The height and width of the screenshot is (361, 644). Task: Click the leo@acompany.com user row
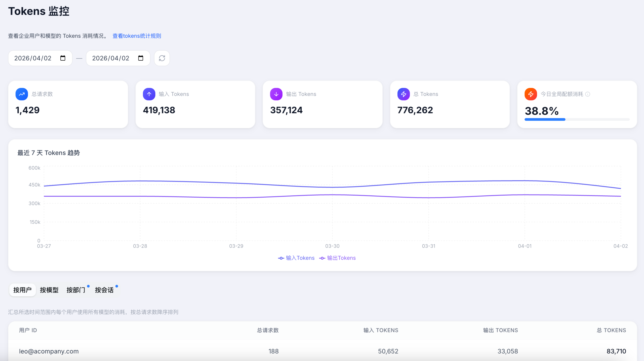tap(49, 351)
